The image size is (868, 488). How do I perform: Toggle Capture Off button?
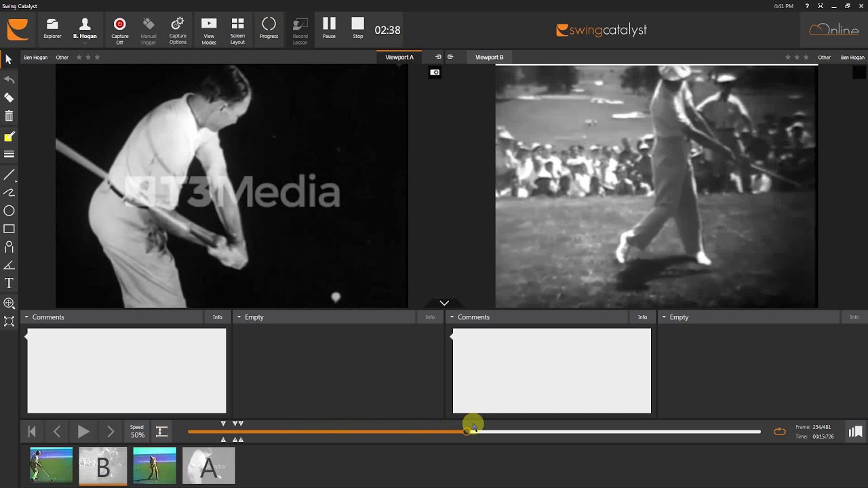tap(119, 29)
